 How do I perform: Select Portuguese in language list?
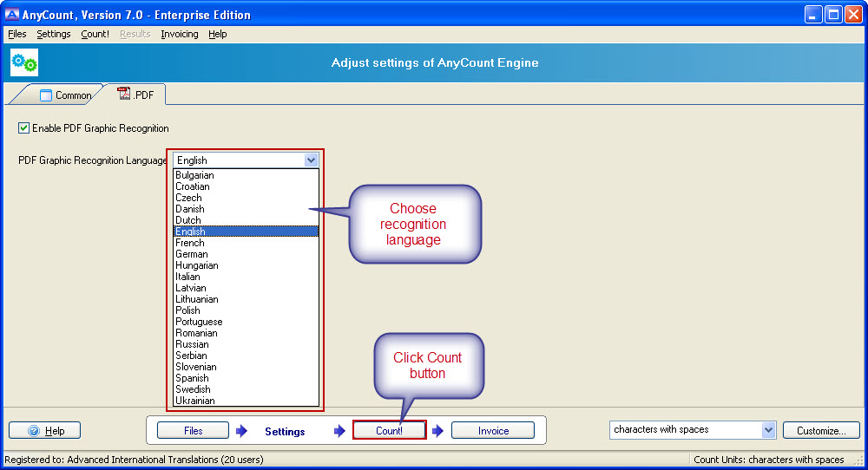pyautogui.click(x=247, y=322)
